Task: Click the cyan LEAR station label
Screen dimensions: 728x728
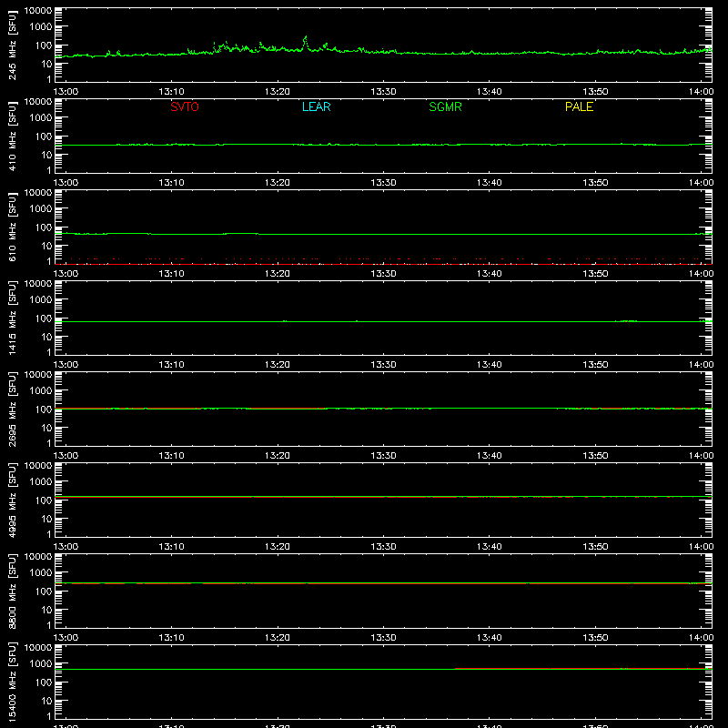Action: coord(316,106)
